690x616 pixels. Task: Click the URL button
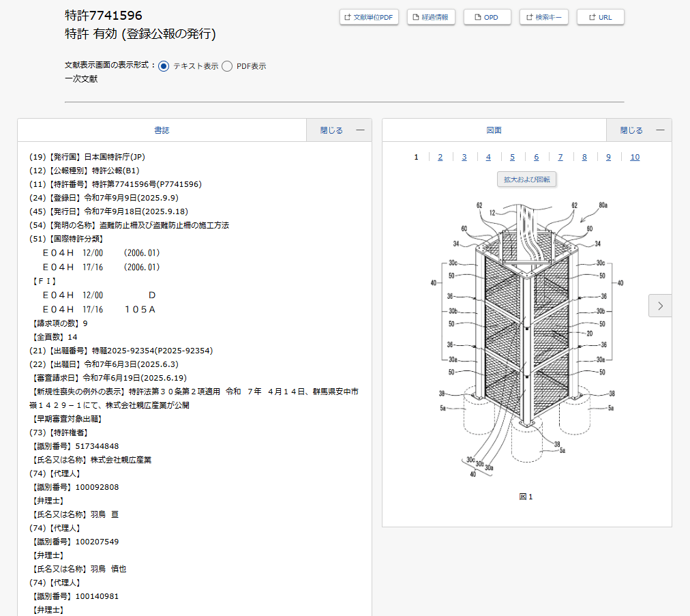(x=600, y=17)
